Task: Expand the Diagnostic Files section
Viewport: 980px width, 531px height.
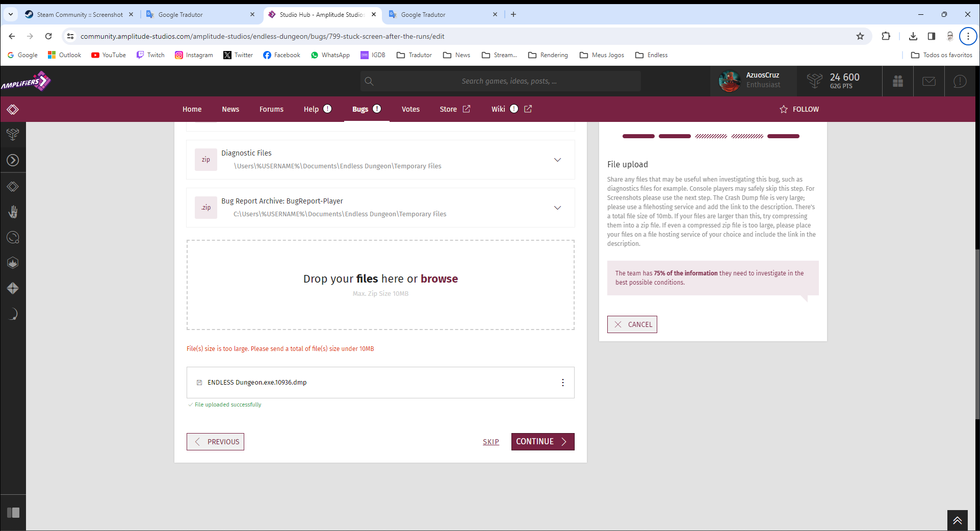Action: 557,160
